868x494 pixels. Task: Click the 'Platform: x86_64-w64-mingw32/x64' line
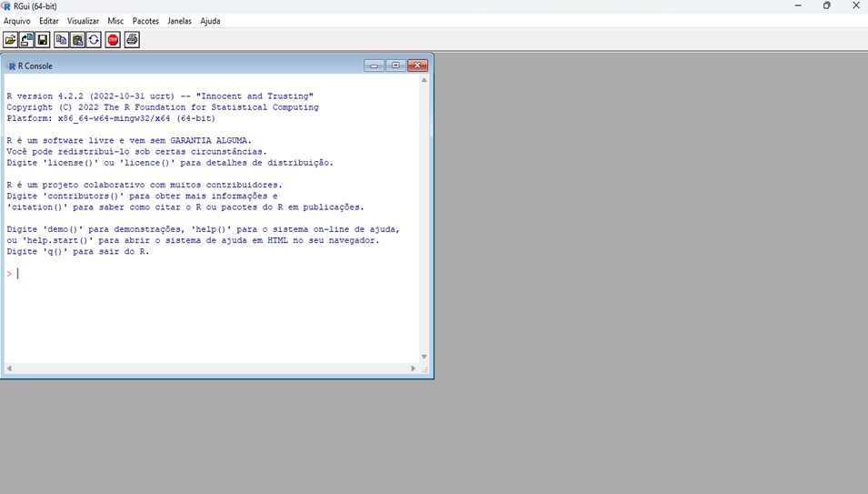click(x=111, y=118)
